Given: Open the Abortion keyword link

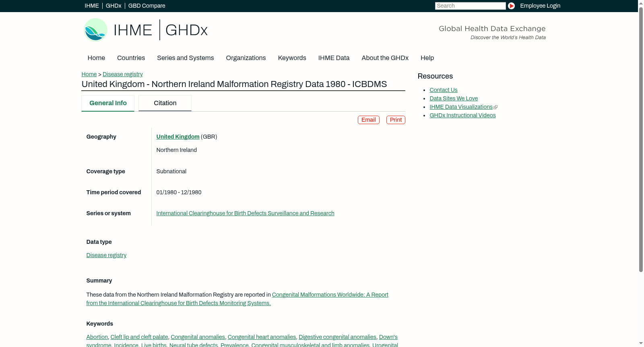Looking at the screenshot, I should (x=97, y=337).
